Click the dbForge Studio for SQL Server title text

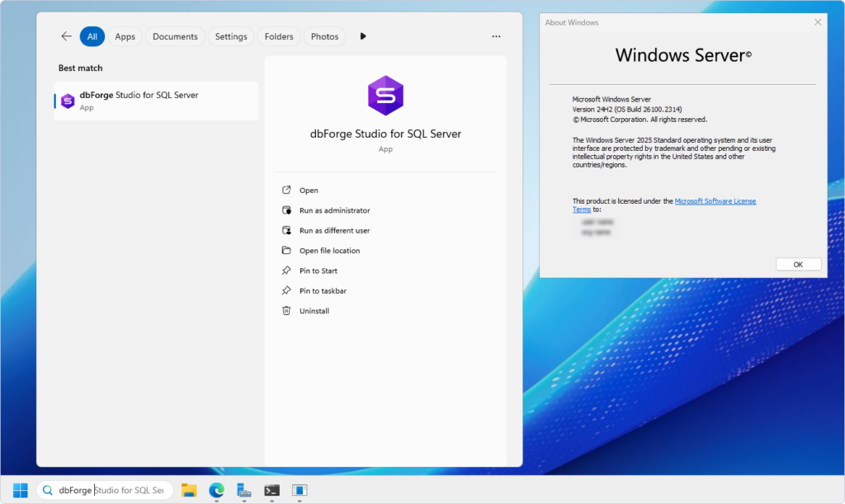click(385, 134)
